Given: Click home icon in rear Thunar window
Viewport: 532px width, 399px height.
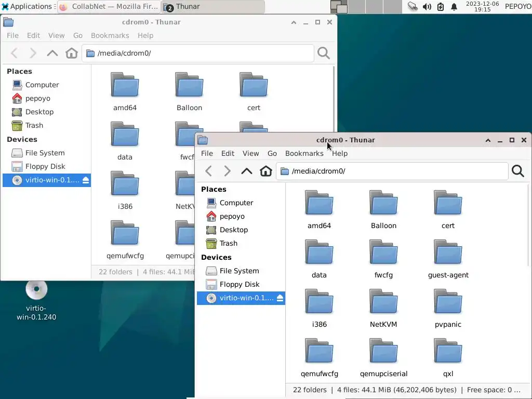Looking at the screenshot, I should pos(72,53).
